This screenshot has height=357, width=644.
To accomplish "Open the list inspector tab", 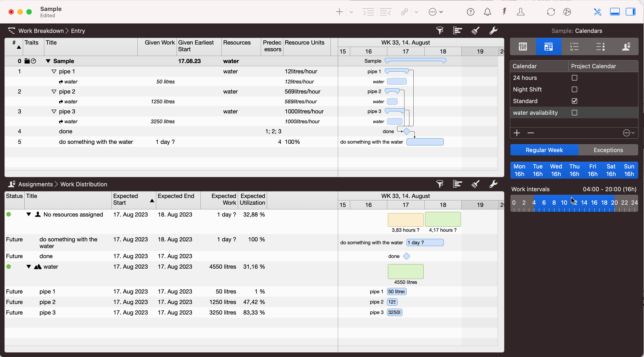I will click(574, 47).
